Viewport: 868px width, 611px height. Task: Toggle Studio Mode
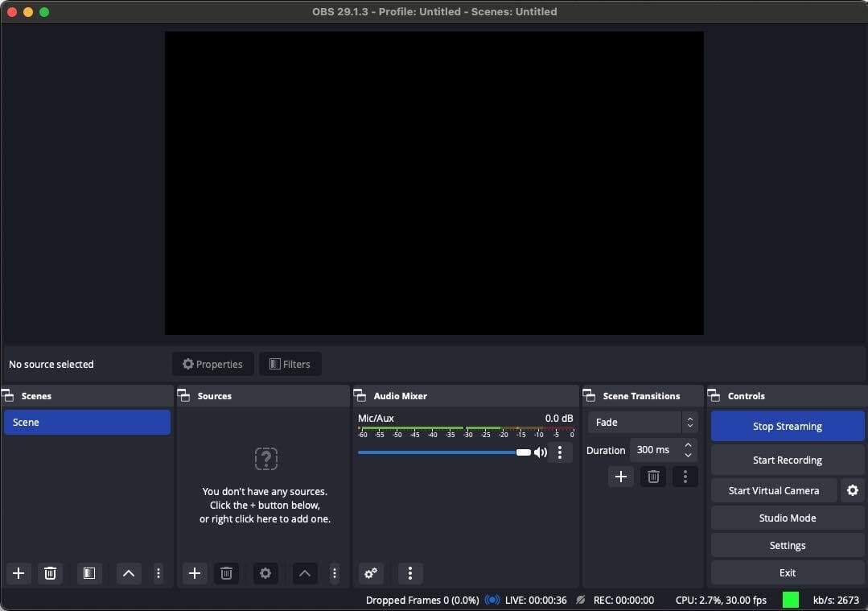pos(787,518)
